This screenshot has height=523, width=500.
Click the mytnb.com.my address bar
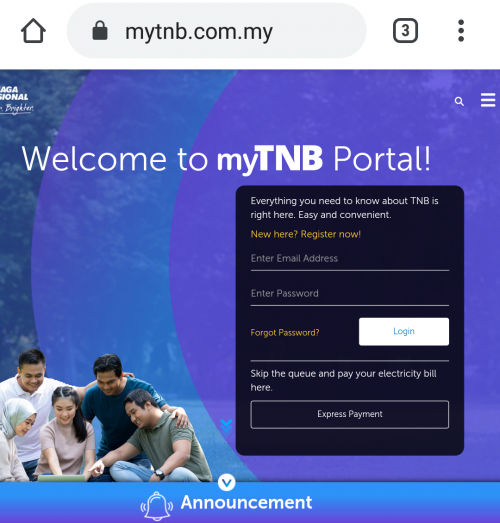[217, 31]
